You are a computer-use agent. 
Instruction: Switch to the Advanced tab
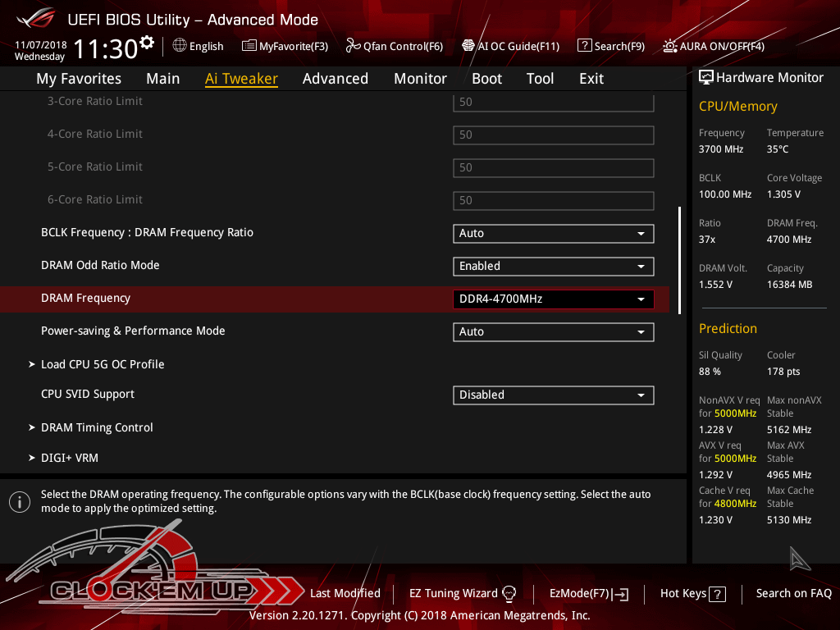pos(335,79)
